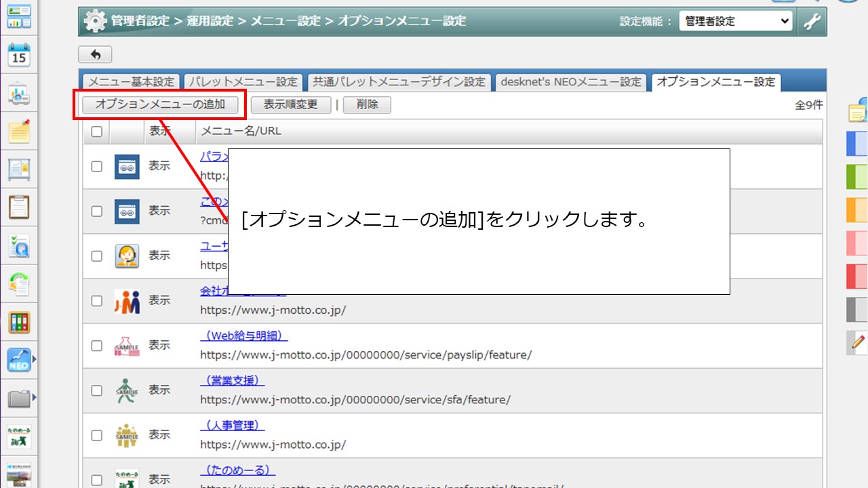Click the calendar icon showing 15

coord(19,56)
